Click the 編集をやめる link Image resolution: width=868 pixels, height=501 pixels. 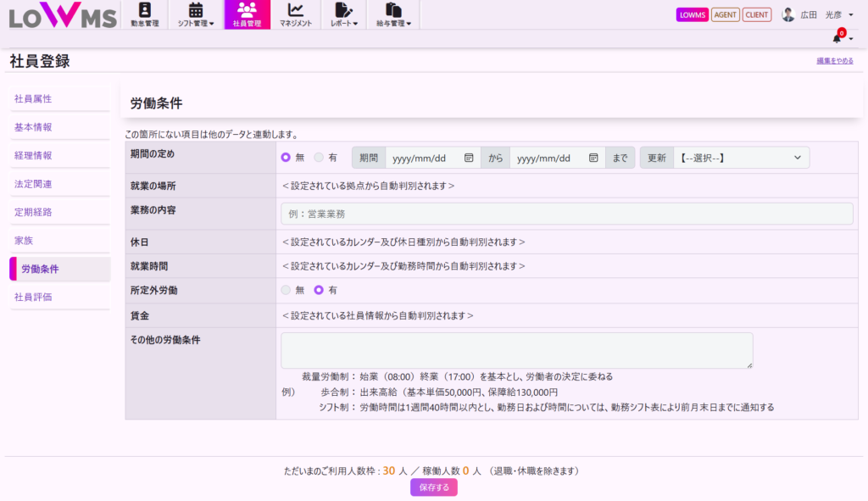[835, 61]
